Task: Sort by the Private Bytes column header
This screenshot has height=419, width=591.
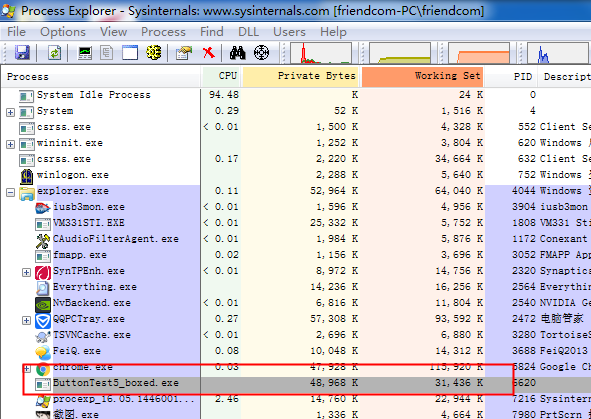Action: [x=300, y=76]
